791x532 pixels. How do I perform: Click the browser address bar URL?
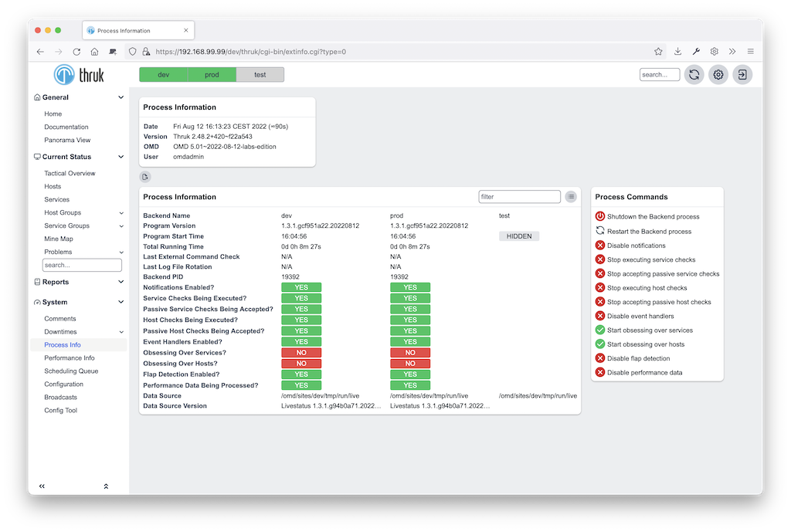pos(251,52)
